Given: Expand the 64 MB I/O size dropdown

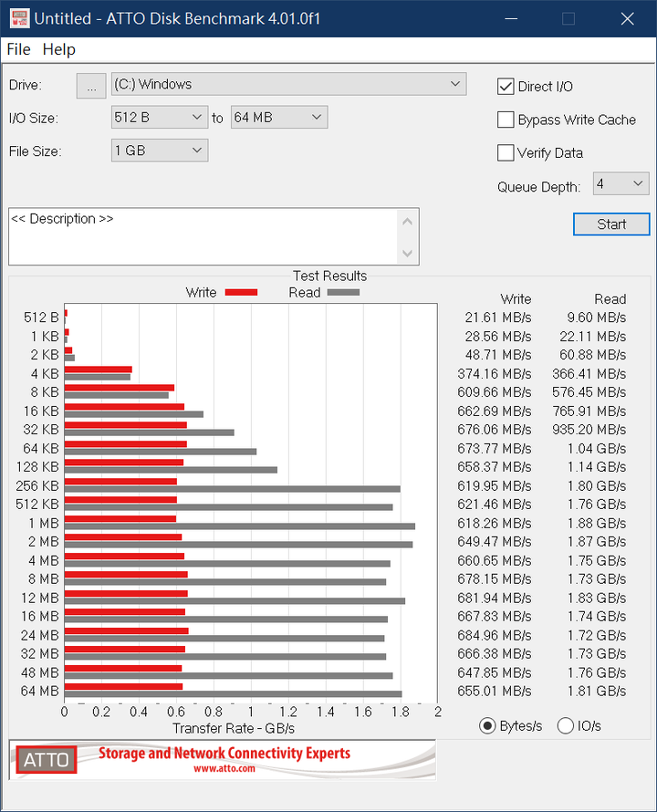Looking at the screenshot, I should tap(278, 118).
